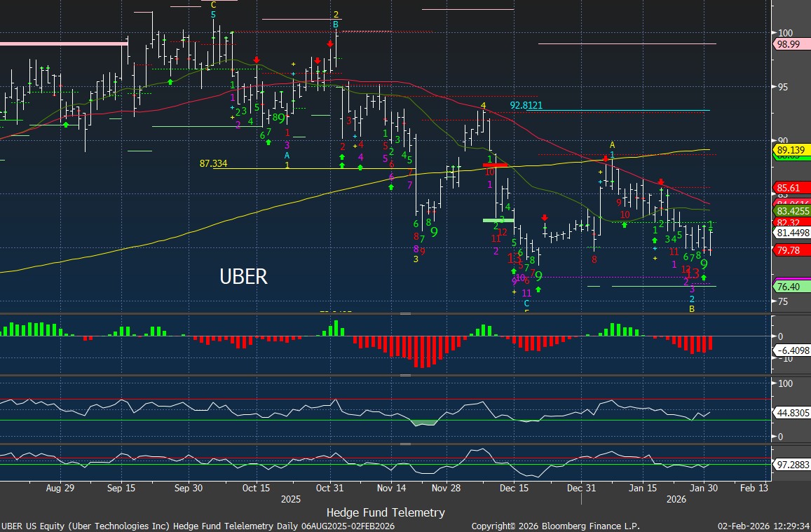Click the 79.78 red price tag
811x532 pixels.
coord(789,250)
